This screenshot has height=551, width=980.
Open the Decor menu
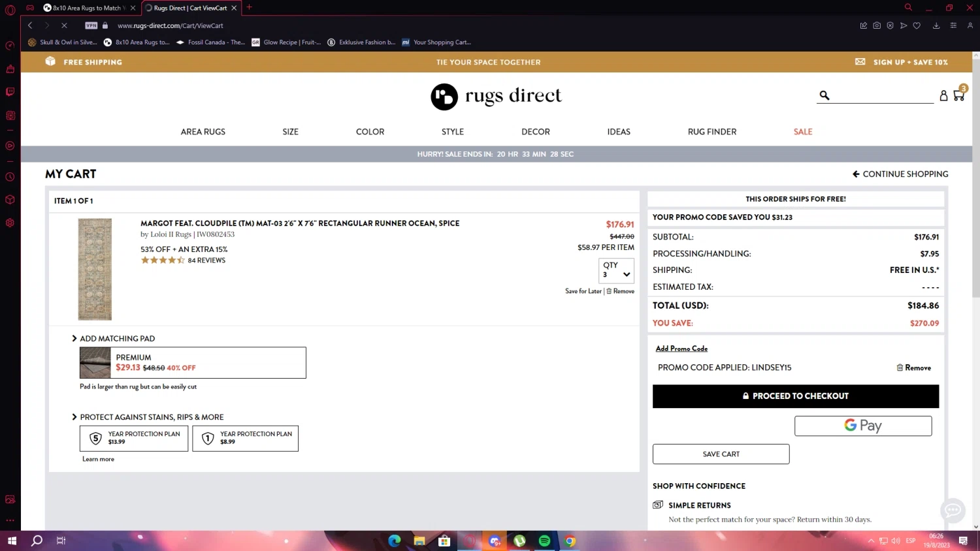(x=536, y=132)
